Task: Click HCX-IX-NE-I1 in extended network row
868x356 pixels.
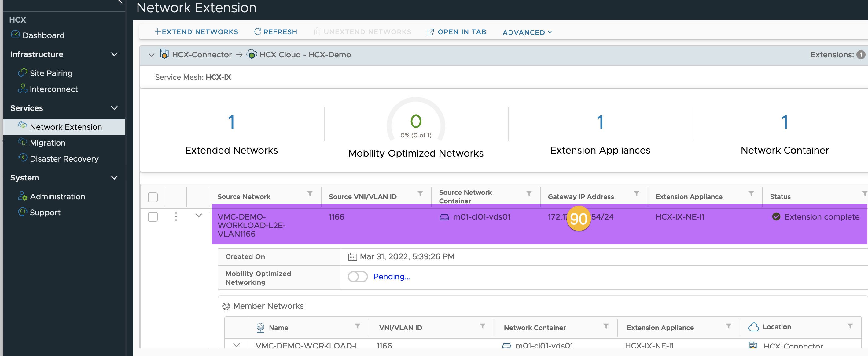Action: (680, 217)
